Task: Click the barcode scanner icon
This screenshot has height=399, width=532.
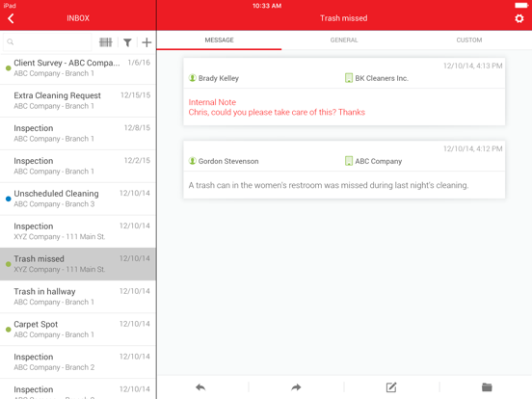Action: [x=105, y=42]
